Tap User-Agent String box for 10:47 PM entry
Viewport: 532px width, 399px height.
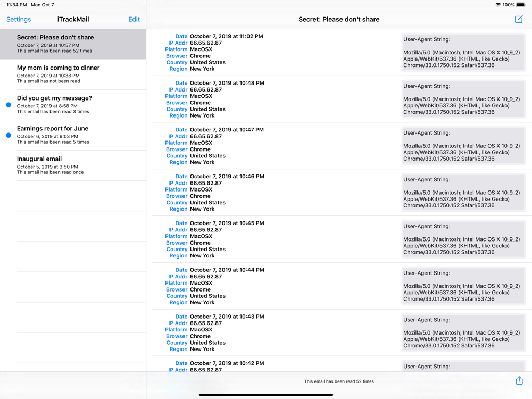tap(463, 146)
